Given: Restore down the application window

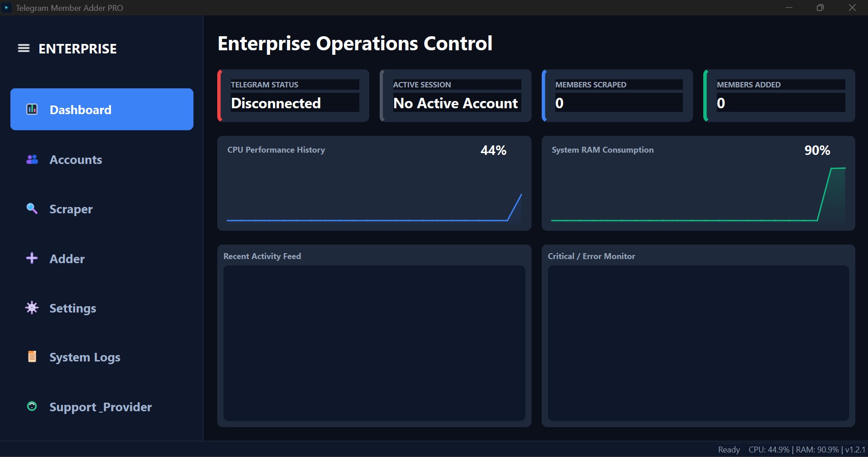Looking at the screenshot, I should (x=820, y=8).
